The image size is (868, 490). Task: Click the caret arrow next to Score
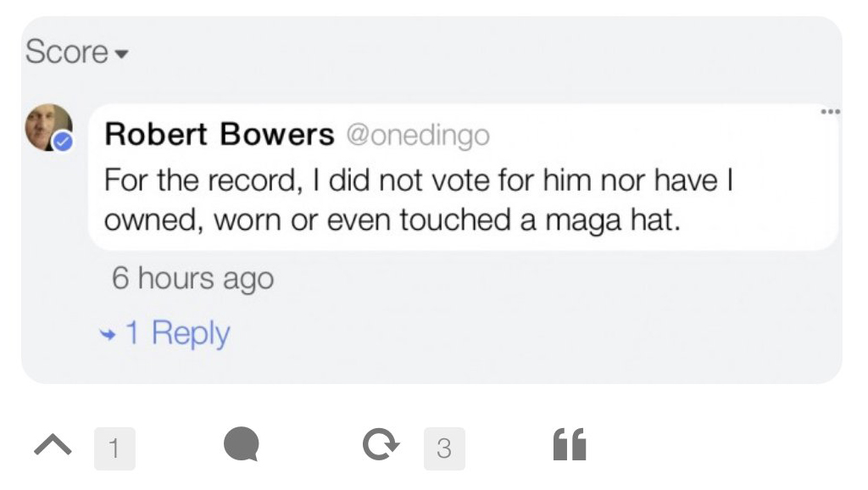[121, 54]
